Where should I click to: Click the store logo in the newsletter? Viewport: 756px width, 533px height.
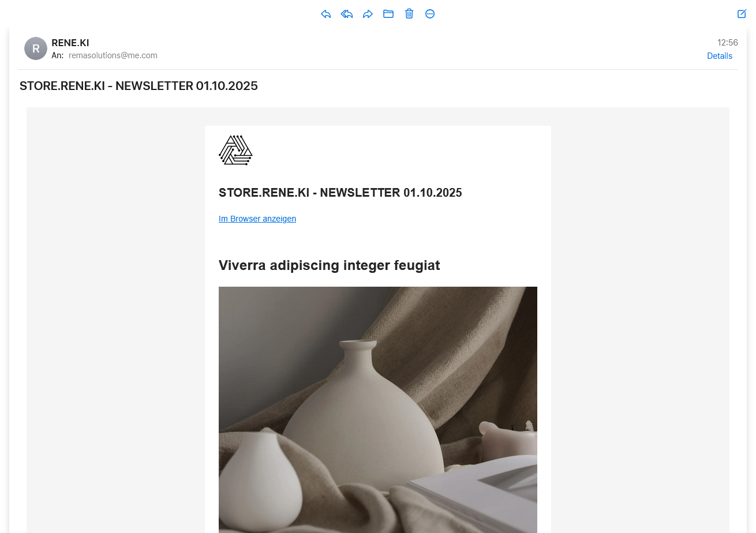(x=235, y=150)
